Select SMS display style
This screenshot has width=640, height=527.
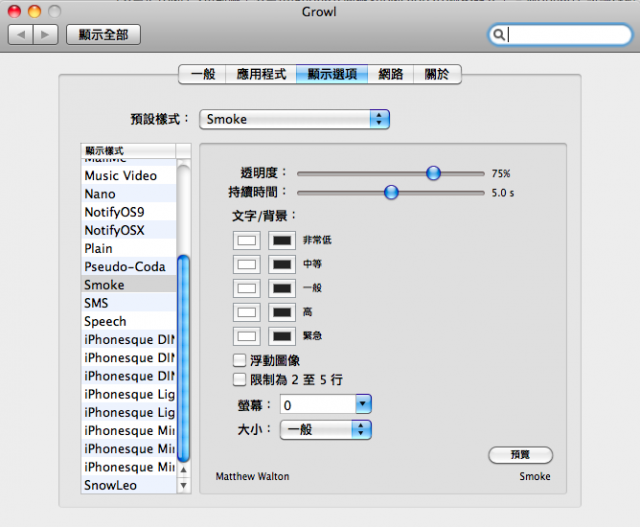pyautogui.click(x=129, y=303)
